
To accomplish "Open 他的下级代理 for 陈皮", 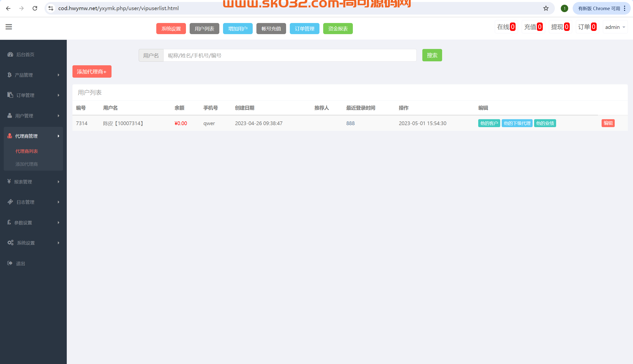I will (517, 123).
